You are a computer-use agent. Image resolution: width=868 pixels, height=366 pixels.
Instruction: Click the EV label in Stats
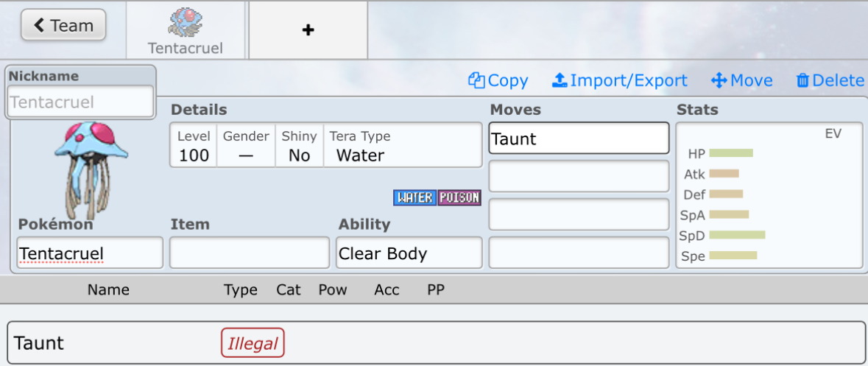[x=833, y=134]
